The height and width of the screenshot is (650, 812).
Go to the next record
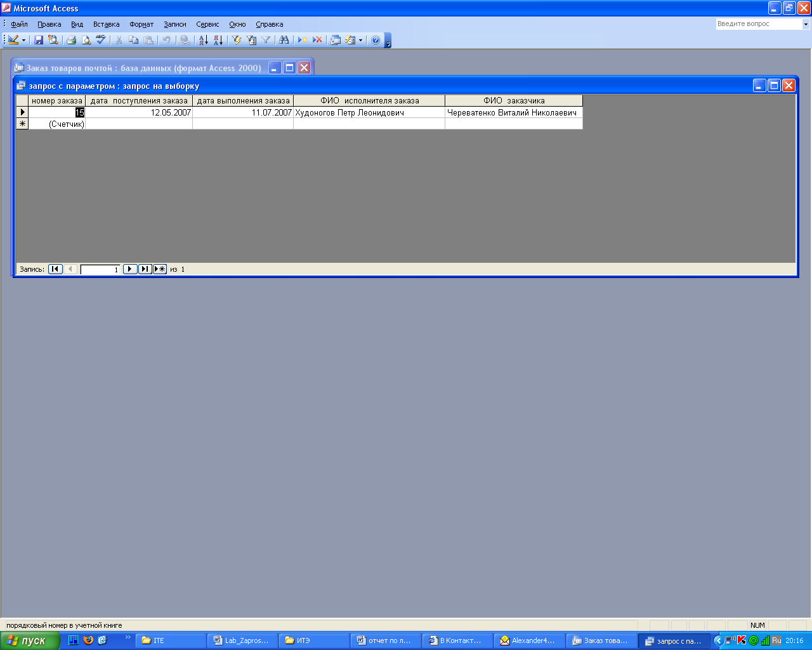click(x=130, y=269)
